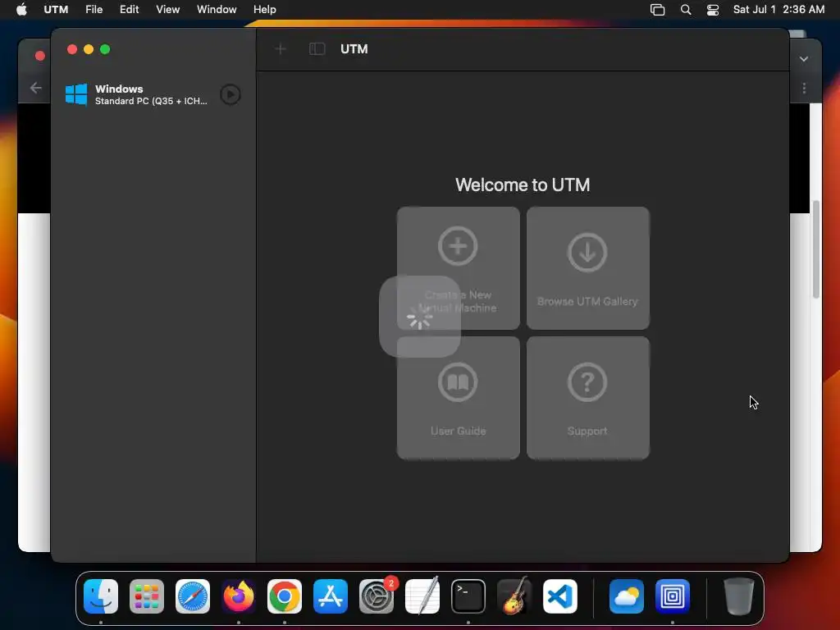The width and height of the screenshot is (840, 630).
Task: Click the Windows logo icon in sidebar
Action: tap(76, 95)
